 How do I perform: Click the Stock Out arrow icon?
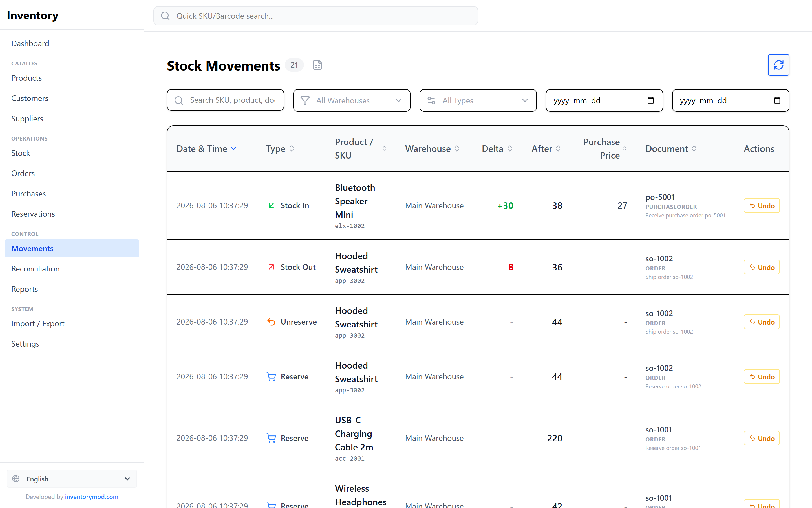[271, 267]
